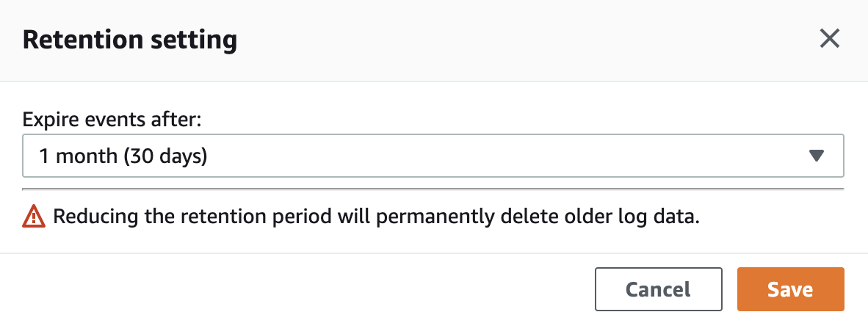Image resolution: width=868 pixels, height=323 pixels.
Task: Select the 1 month (30 days) value text
Action: (x=123, y=156)
